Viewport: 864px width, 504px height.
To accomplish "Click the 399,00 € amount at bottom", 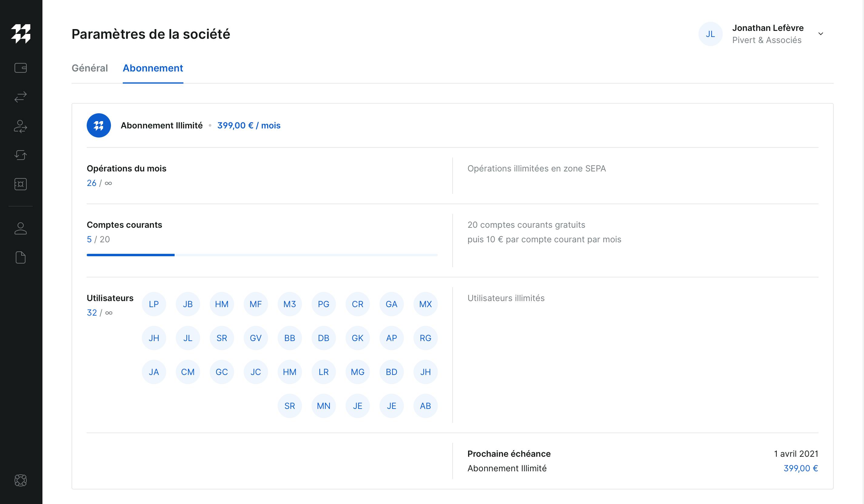I will tap(801, 468).
